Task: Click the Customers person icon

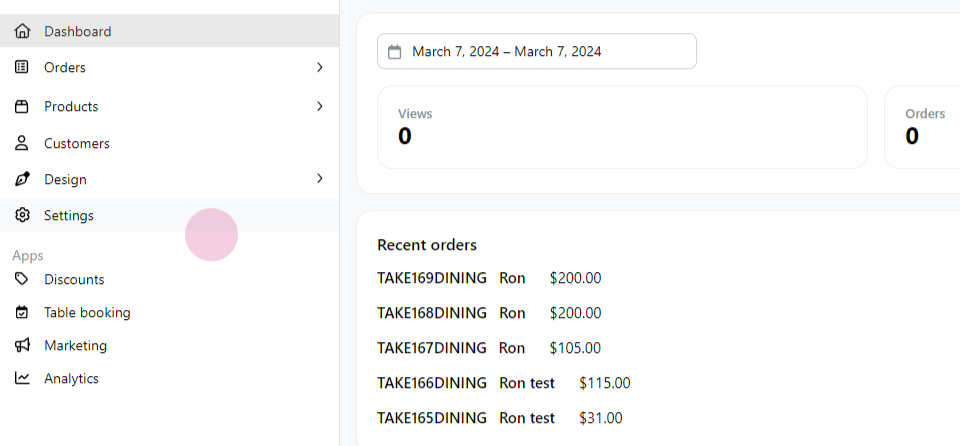Action: point(21,143)
